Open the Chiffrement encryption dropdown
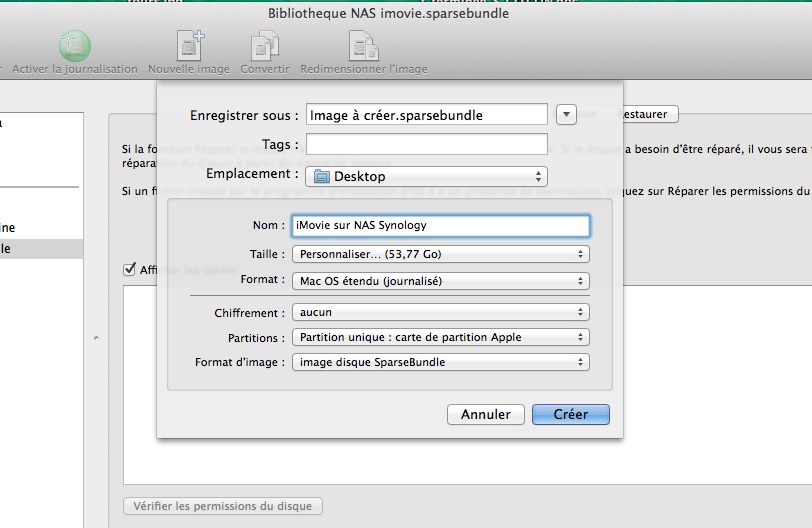 (440, 313)
